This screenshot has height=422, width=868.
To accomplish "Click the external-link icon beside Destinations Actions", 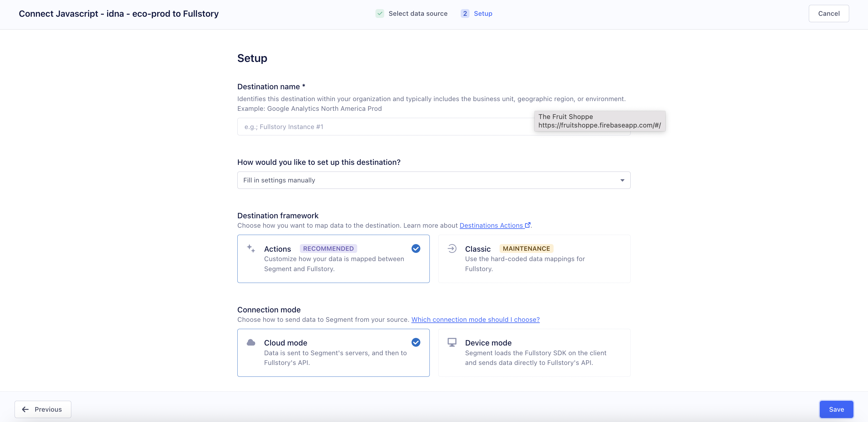I will pyautogui.click(x=528, y=225).
